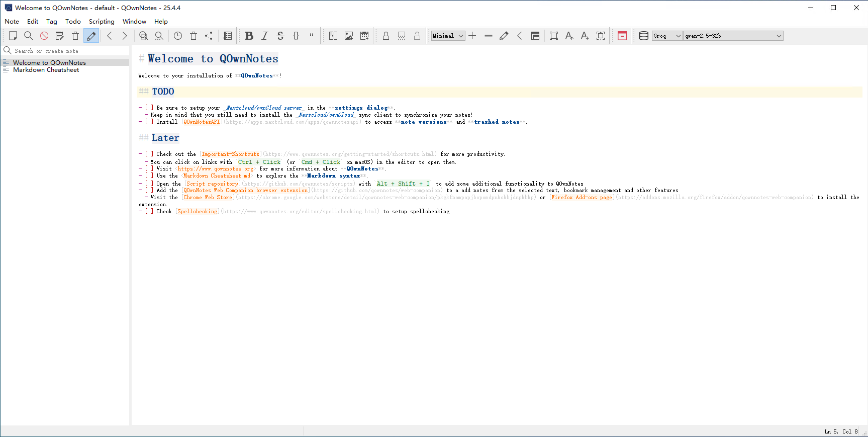
Task: Increase note text size icon
Action: coord(569,36)
